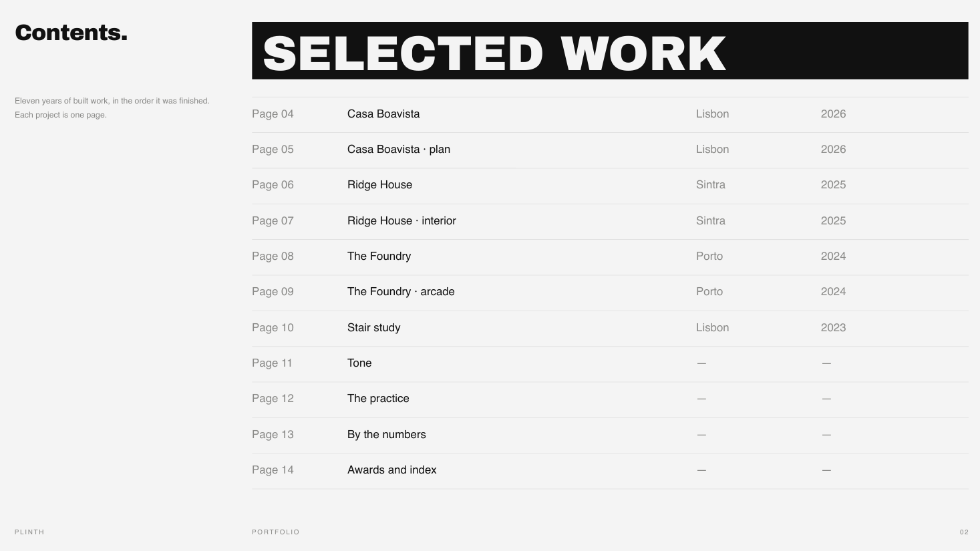Open the Awards and index entry
The width and height of the screenshot is (980, 551).
[x=610, y=470]
